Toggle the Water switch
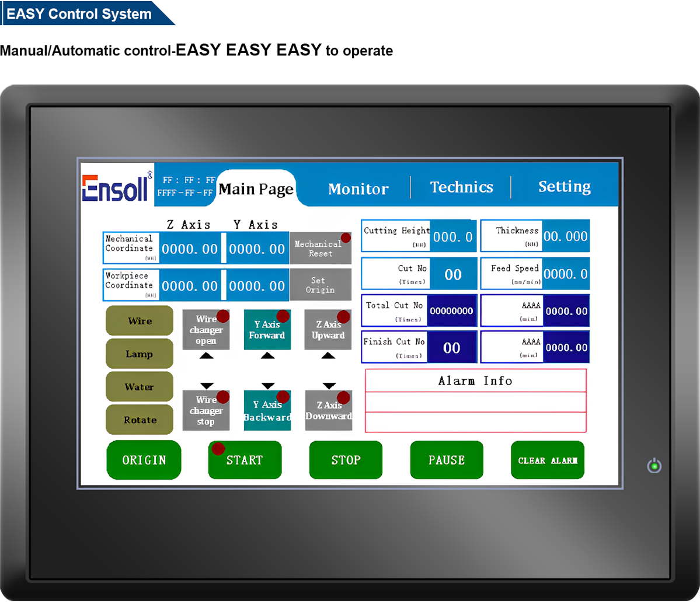This screenshot has width=700, height=604. (140, 387)
